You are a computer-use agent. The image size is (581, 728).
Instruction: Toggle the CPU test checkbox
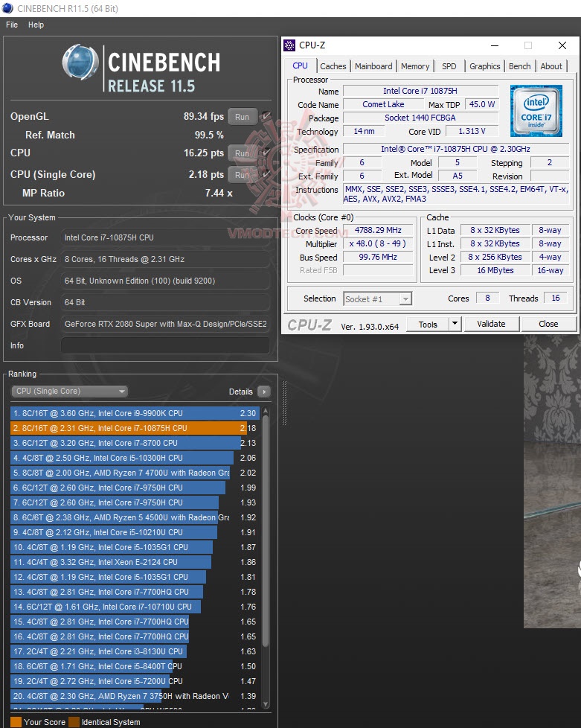266,153
